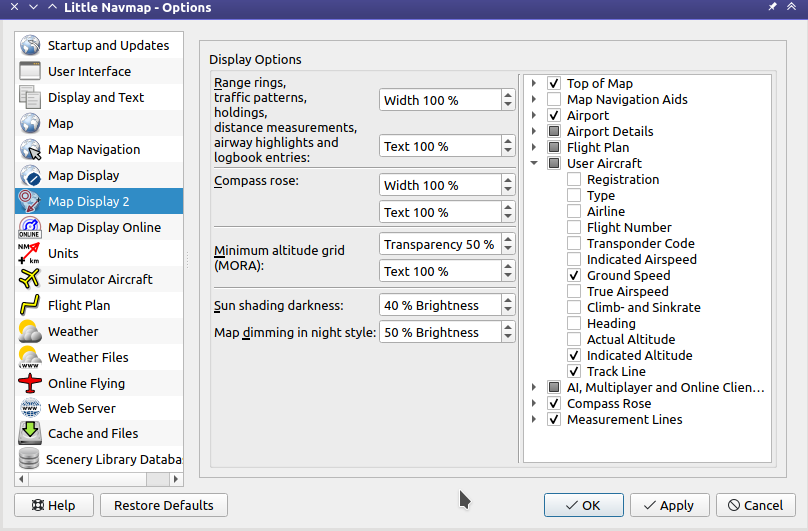Select the User Interface window icon
This screenshot has height=531, width=808.
pos(30,71)
